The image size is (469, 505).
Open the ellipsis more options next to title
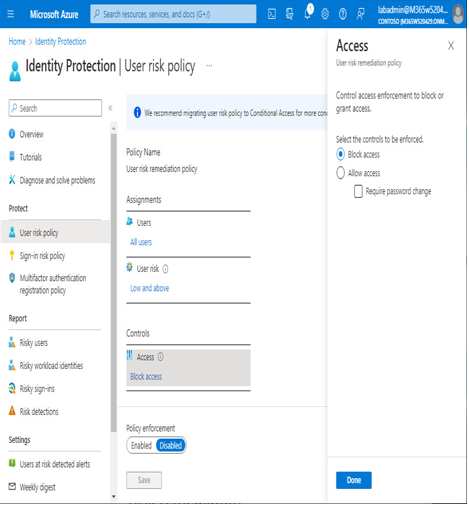(x=209, y=65)
